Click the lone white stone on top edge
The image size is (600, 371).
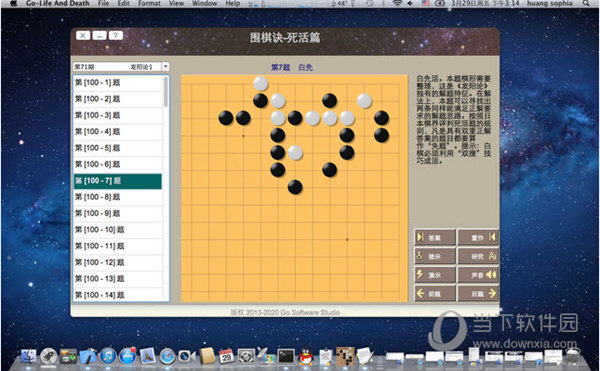click(261, 83)
